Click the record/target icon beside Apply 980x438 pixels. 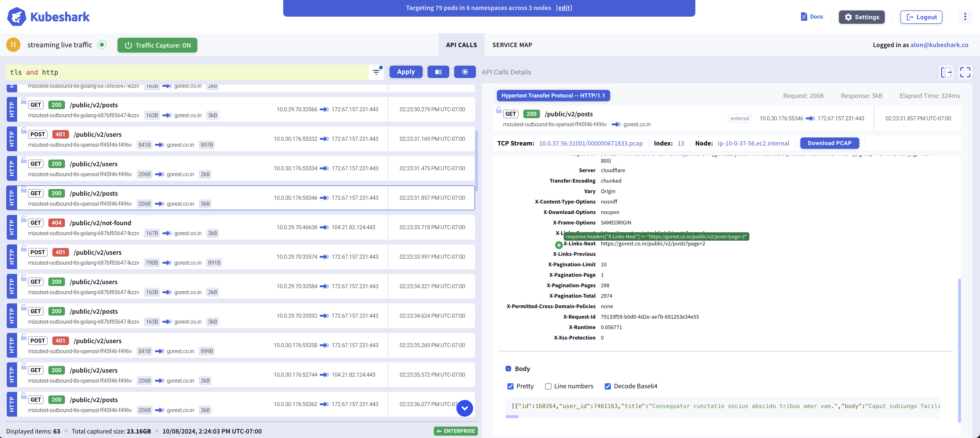[465, 72]
